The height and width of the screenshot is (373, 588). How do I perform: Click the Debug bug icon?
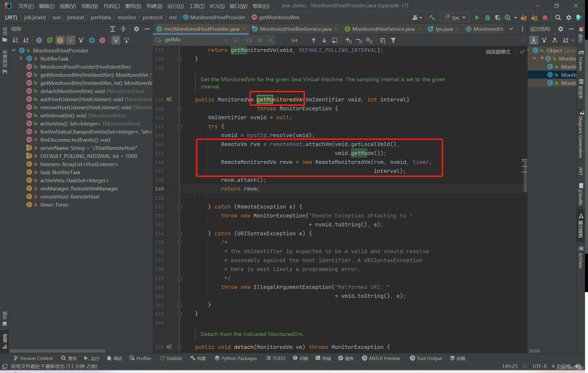[x=487, y=18]
